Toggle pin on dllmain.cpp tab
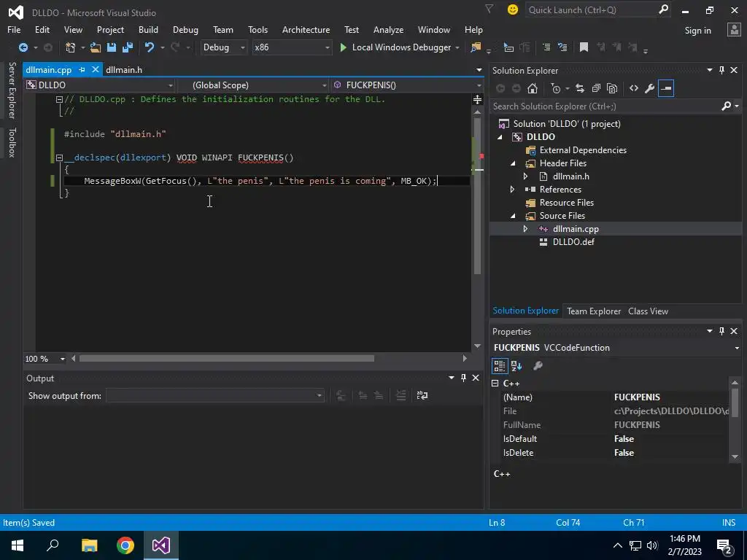 point(82,69)
